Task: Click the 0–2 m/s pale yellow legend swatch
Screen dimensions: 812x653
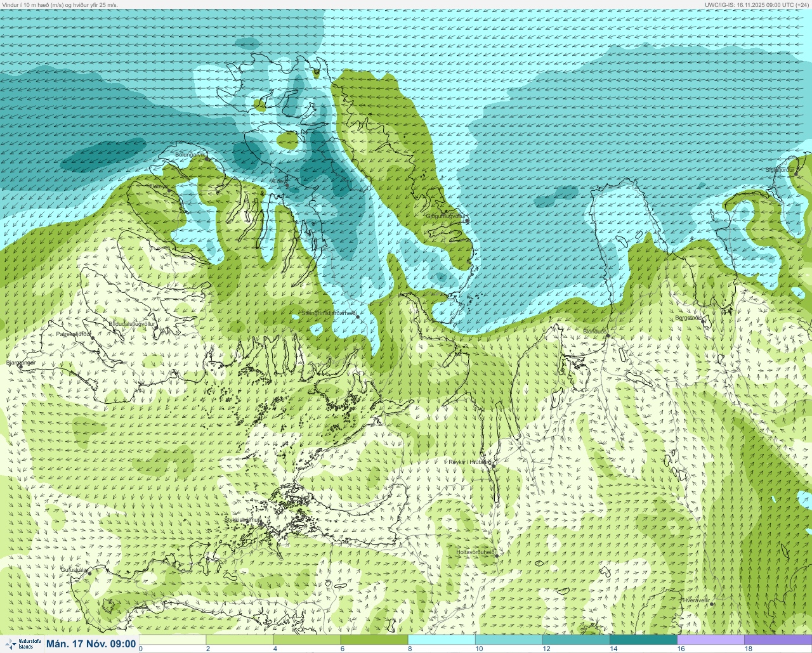Action: point(172,640)
